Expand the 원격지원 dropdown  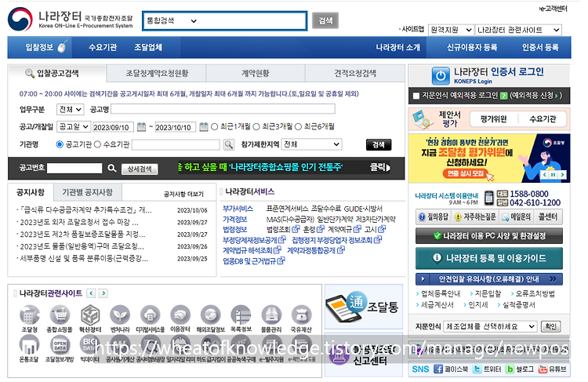click(x=450, y=30)
